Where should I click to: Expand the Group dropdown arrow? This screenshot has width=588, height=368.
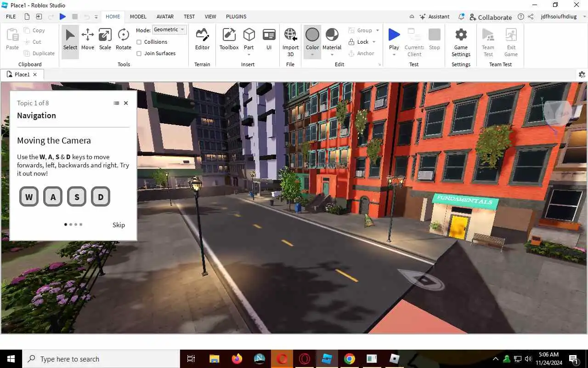378,30
